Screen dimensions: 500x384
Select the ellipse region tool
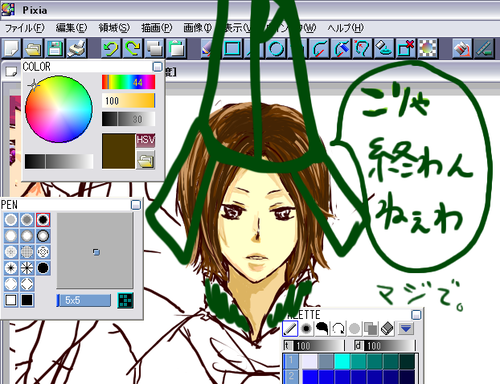click(x=276, y=48)
